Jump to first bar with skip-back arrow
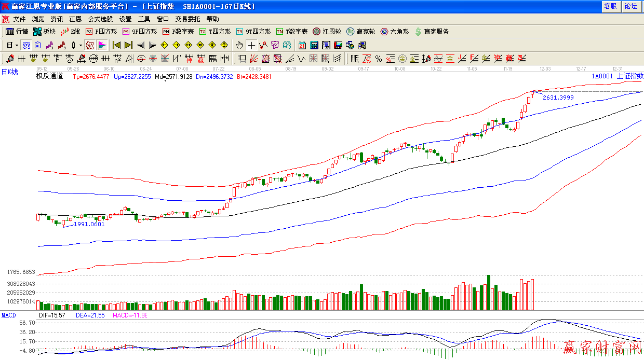 coord(116,45)
